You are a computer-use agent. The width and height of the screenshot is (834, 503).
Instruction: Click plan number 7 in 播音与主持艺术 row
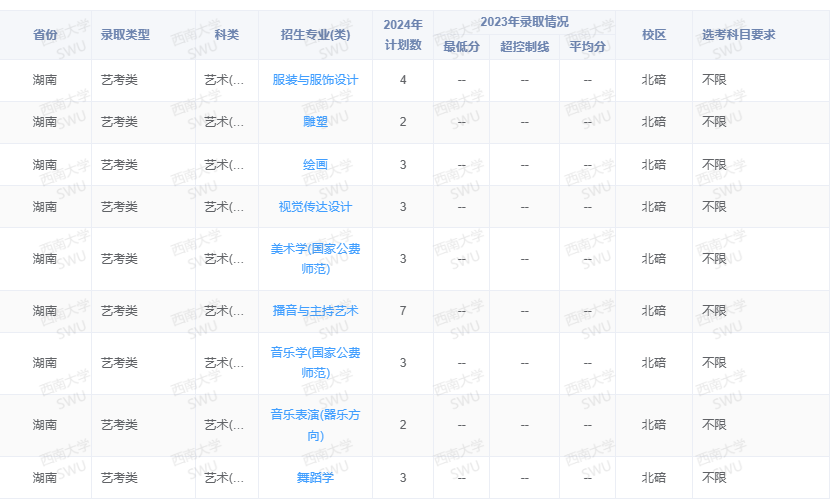pyautogui.click(x=403, y=311)
